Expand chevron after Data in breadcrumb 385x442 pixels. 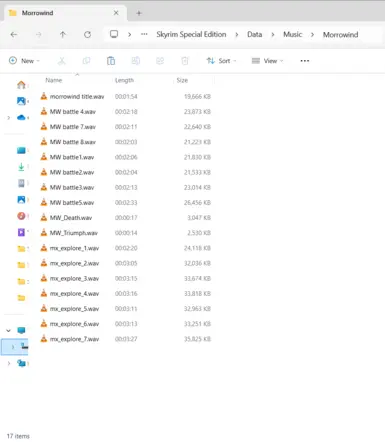pos(273,35)
